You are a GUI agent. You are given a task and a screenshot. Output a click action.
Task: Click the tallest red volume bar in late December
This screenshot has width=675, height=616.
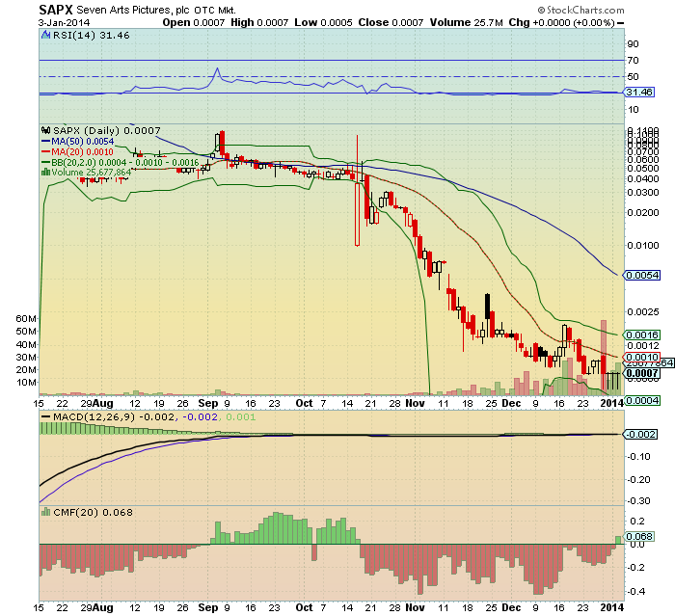604,358
